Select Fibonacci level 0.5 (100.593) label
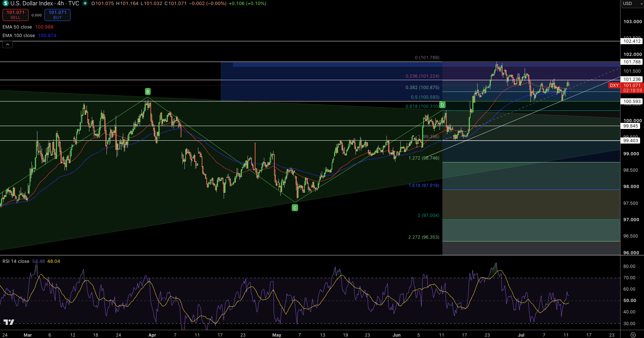Screen dimensions: 644x338 pos(425,97)
